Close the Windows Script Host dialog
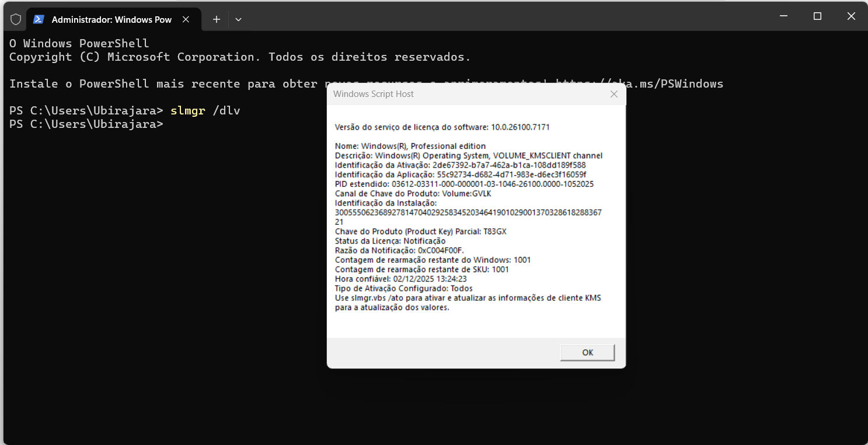This screenshot has width=868, height=445. pyautogui.click(x=613, y=94)
